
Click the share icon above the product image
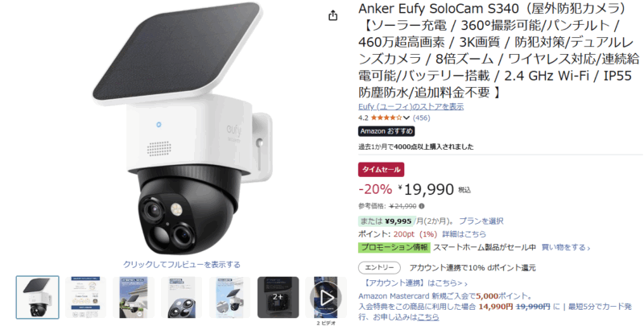[332, 15]
